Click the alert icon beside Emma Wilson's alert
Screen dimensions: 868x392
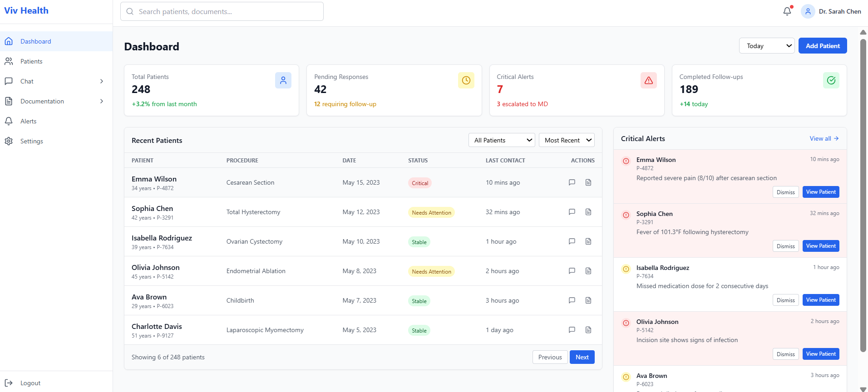pyautogui.click(x=626, y=161)
